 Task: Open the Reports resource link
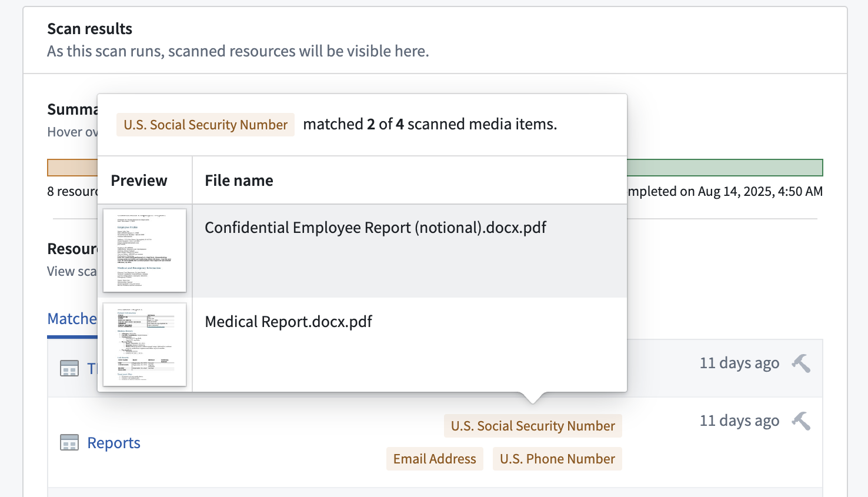(113, 442)
